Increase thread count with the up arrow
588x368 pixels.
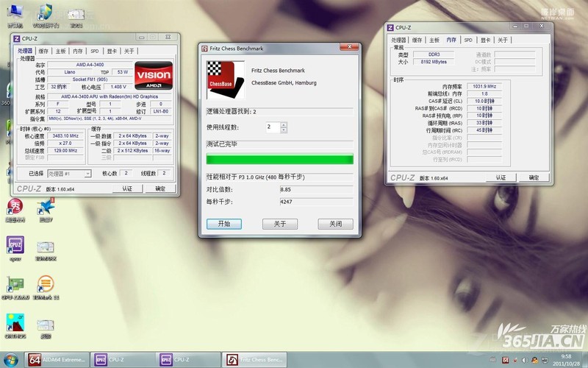(x=284, y=124)
